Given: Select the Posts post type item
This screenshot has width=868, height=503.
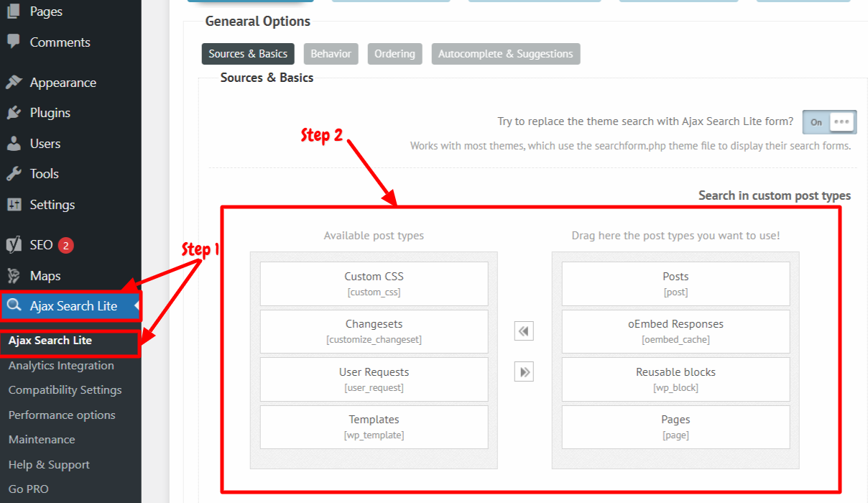Looking at the screenshot, I should coord(675,284).
